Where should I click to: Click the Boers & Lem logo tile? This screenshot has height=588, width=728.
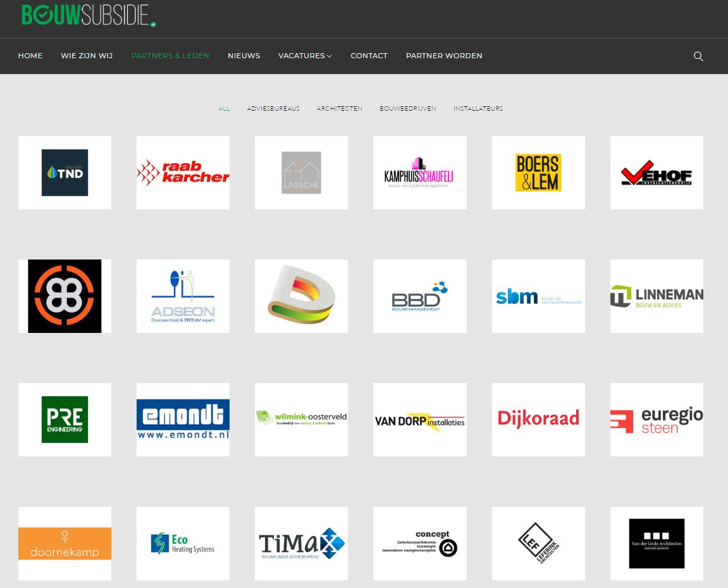point(538,173)
